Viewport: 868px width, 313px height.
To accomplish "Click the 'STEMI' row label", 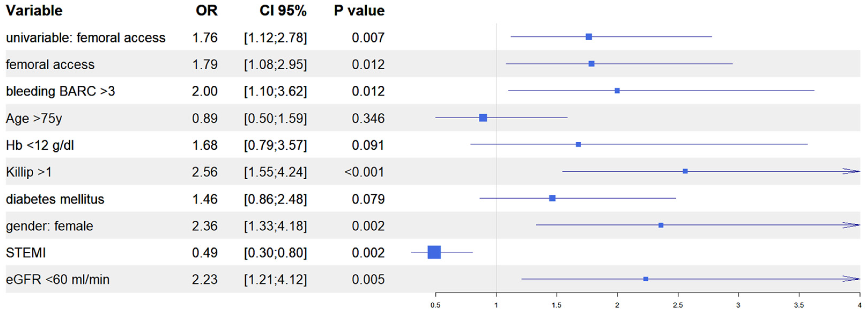I will coord(26,253).
